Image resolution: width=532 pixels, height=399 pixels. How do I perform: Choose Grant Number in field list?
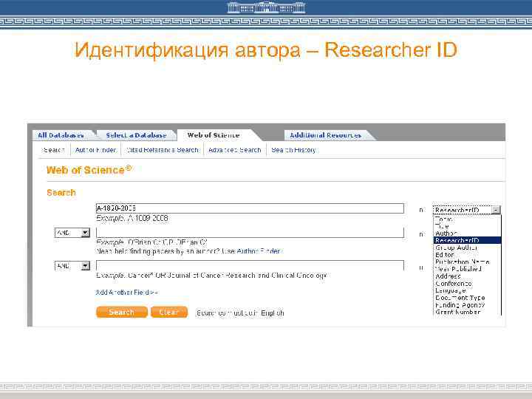point(457,312)
